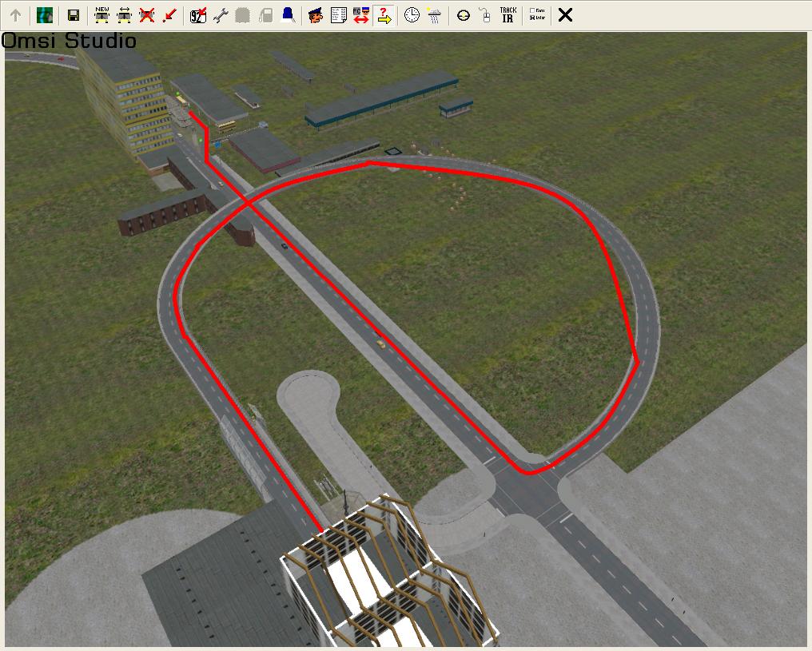The height and width of the screenshot is (651, 812).
Task: Click the fuel pump icon
Action: tap(265, 15)
